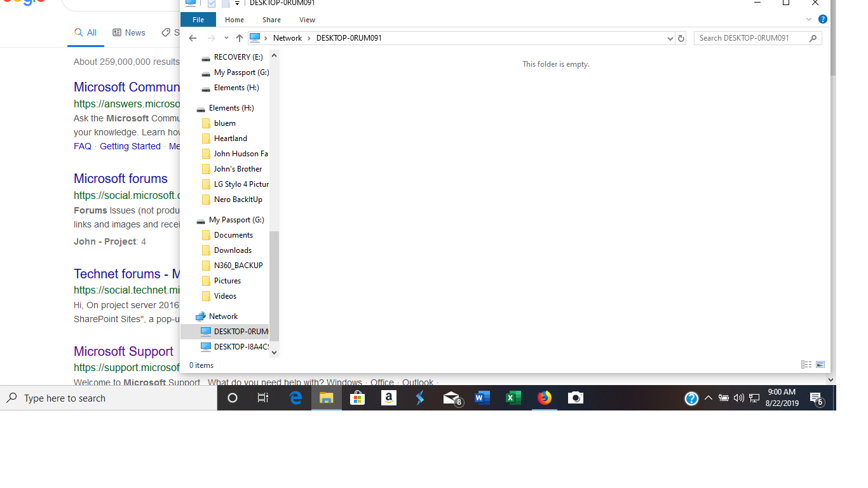
Task: Open the bluem folder
Action: (x=218, y=123)
